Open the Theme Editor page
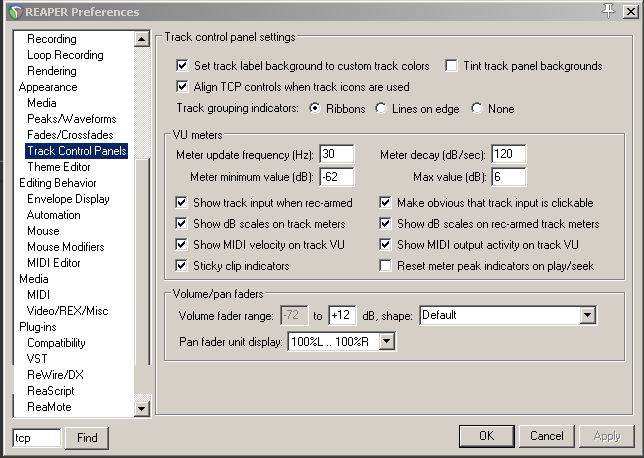Screen dimensions: 644x458 [x=59, y=167]
